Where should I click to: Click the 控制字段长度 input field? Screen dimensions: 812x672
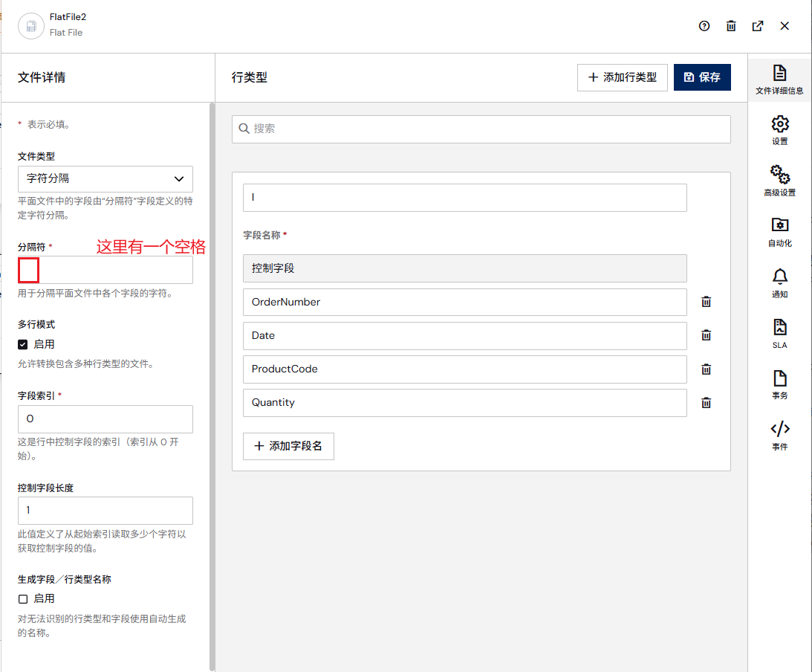(105, 511)
